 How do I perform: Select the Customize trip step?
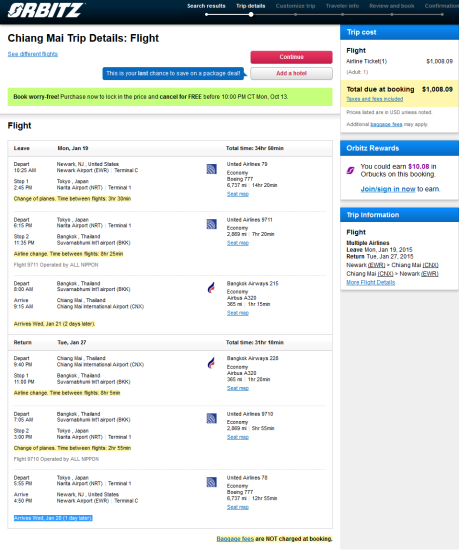click(295, 6)
